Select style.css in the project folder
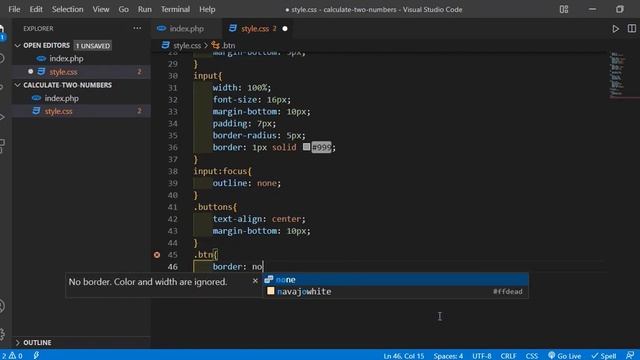Viewport: 640px width, 360px height. [x=58, y=111]
